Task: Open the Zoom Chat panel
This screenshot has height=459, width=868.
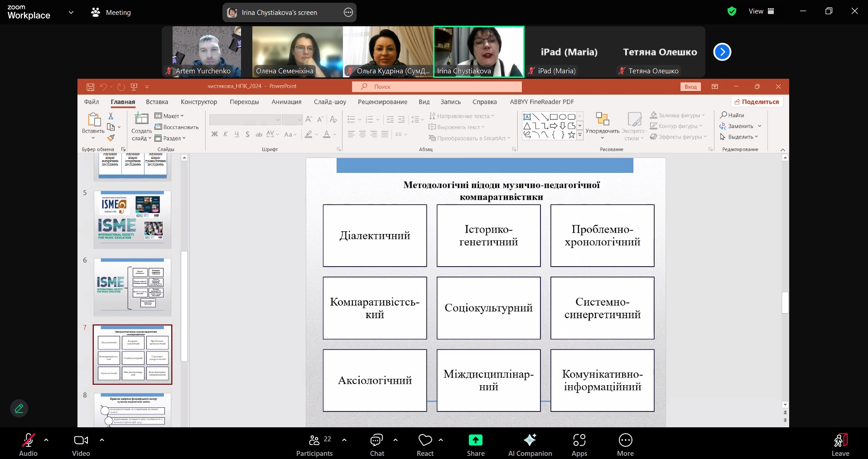Action: point(377,445)
